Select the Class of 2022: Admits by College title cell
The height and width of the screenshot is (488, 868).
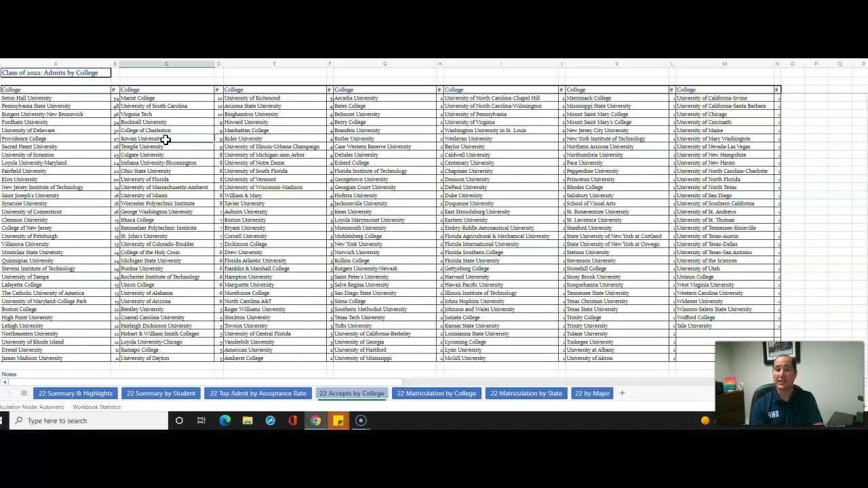[x=55, y=73]
